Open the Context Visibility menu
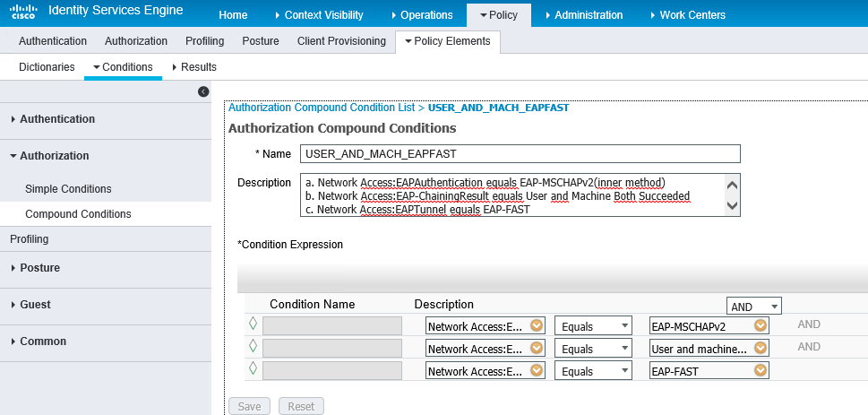 pos(319,15)
